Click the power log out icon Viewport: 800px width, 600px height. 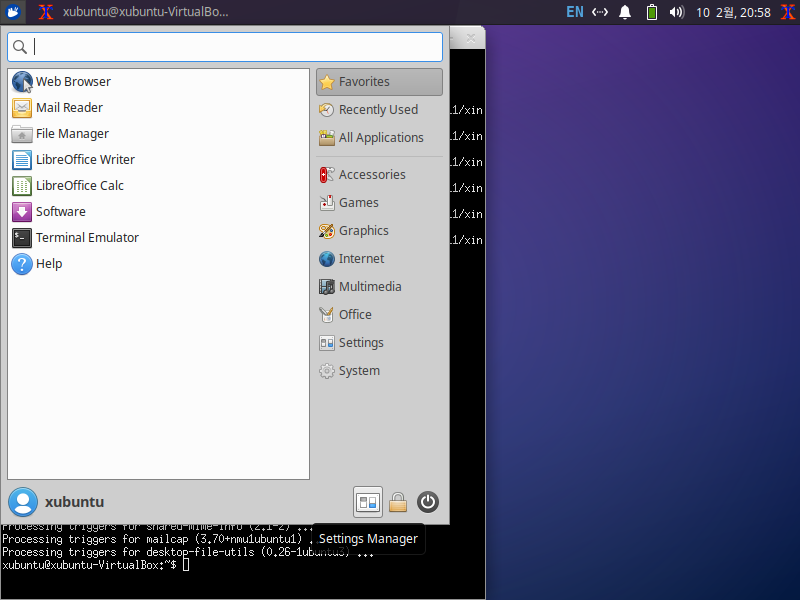(x=428, y=502)
